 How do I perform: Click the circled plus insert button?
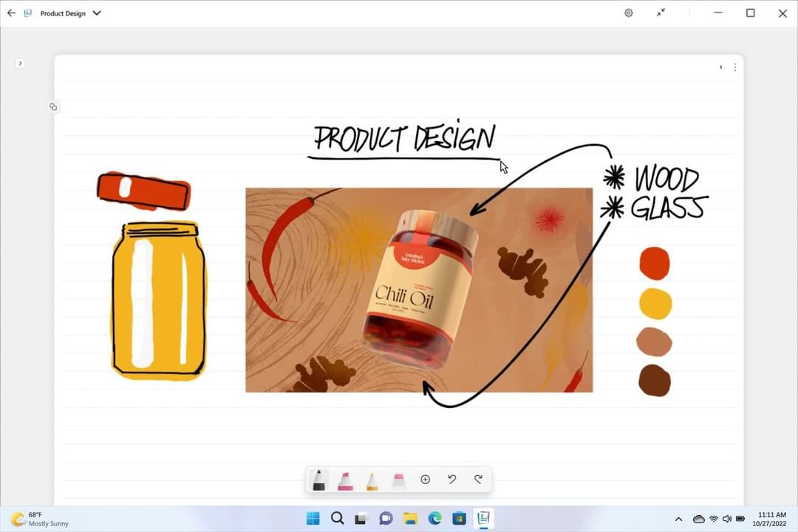point(425,480)
